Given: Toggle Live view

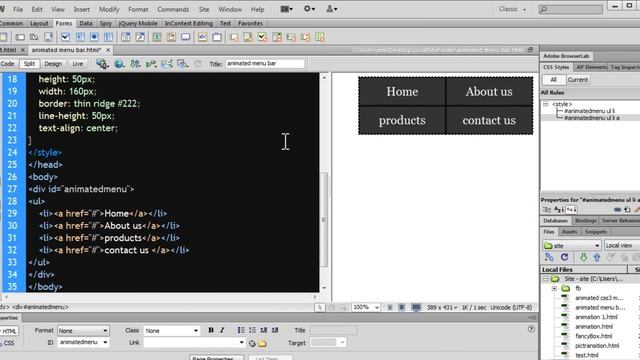Looking at the screenshot, I should (78, 64).
